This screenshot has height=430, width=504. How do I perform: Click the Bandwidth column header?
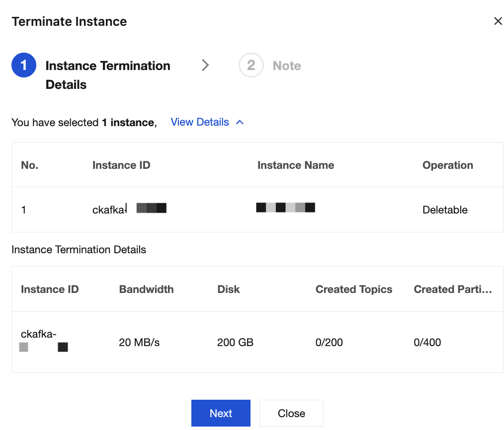pyautogui.click(x=146, y=289)
